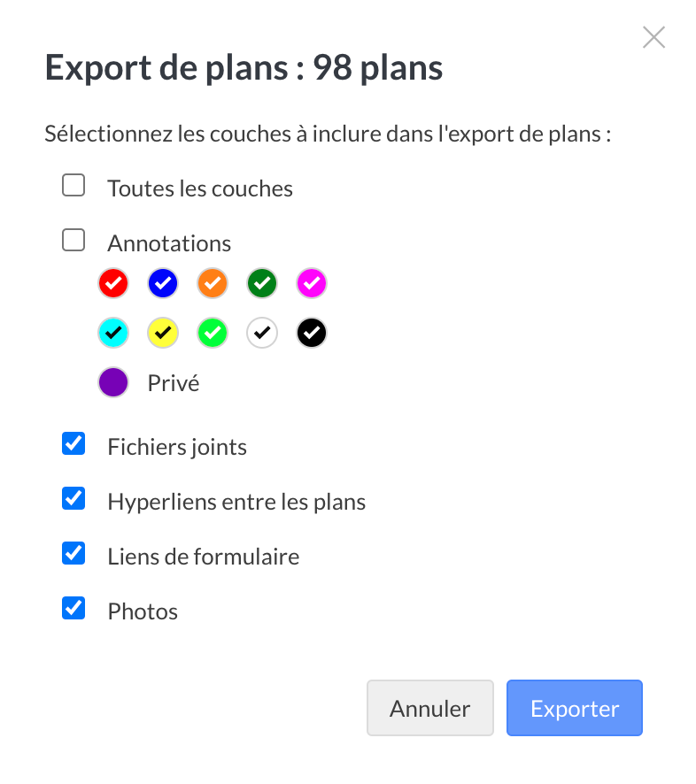Toggle the bright green annotation color

click(213, 334)
